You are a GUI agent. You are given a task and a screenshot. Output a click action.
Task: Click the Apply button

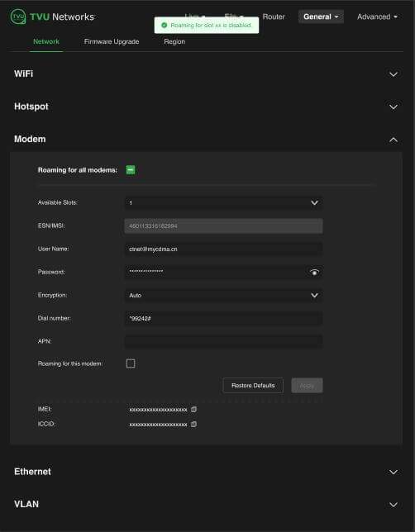tap(307, 386)
